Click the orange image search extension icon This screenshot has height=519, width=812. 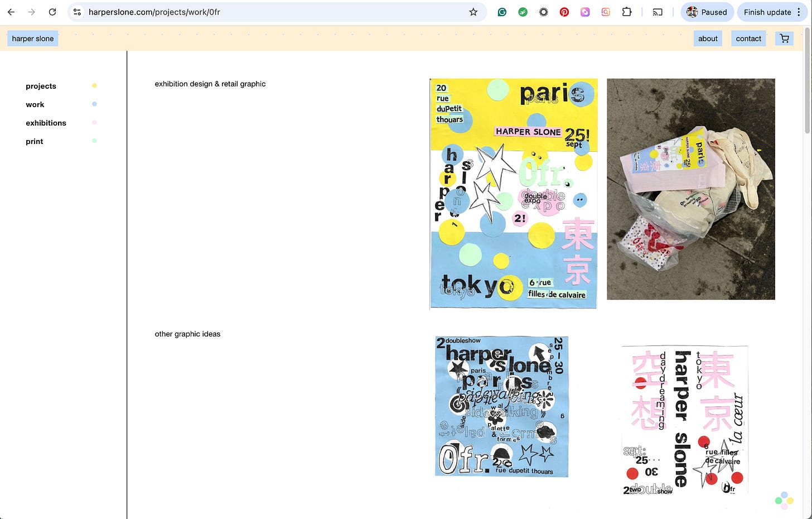[606, 12]
